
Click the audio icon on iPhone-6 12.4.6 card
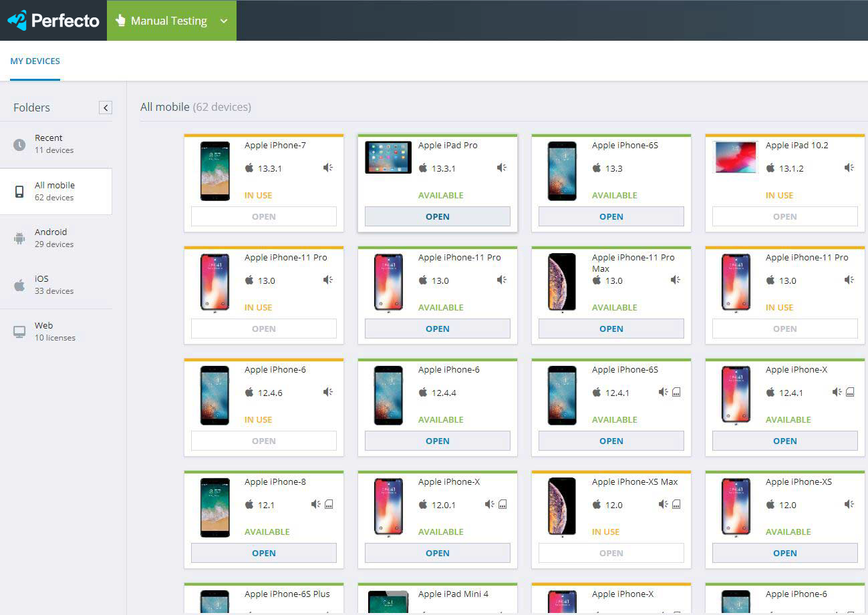click(x=328, y=392)
